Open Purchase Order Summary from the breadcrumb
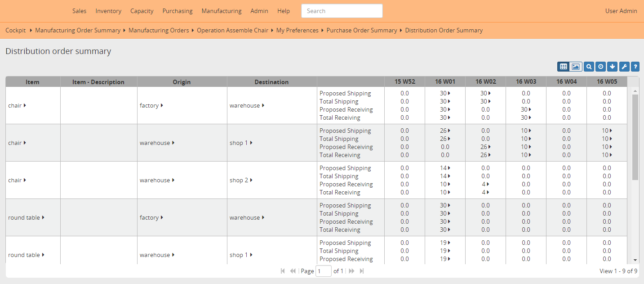Viewport: 644px width, 284px height. coord(361,30)
